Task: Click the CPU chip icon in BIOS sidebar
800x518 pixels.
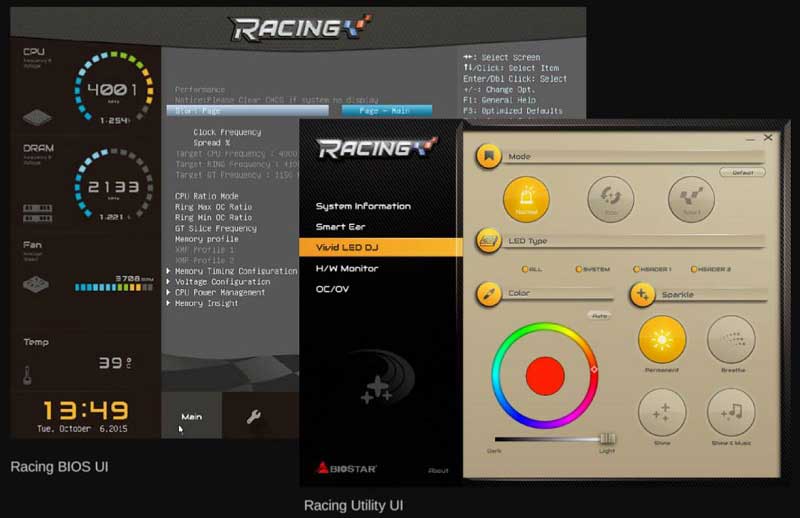Action: tap(37, 117)
